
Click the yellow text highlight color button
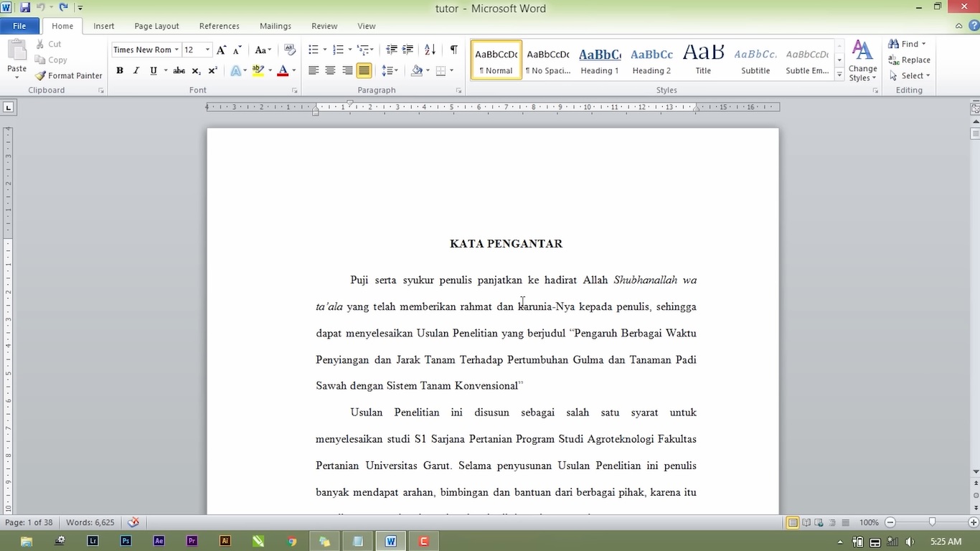pos(258,70)
